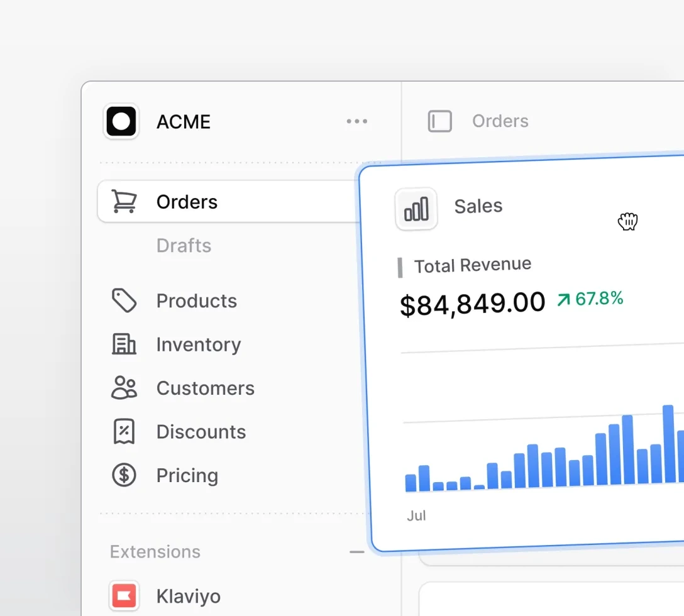Viewport: 684px width, 616px height.
Task: Click the Extensions header label
Action: pos(155,552)
